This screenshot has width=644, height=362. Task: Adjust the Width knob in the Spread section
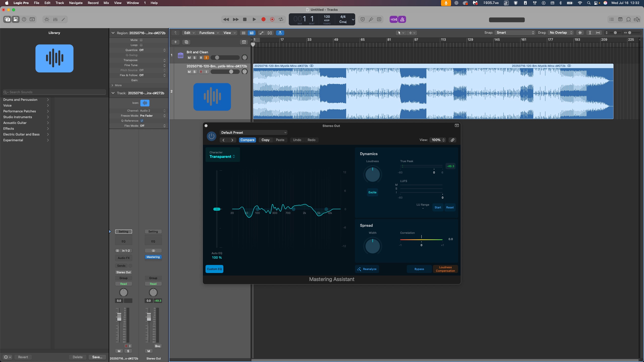point(372,246)
